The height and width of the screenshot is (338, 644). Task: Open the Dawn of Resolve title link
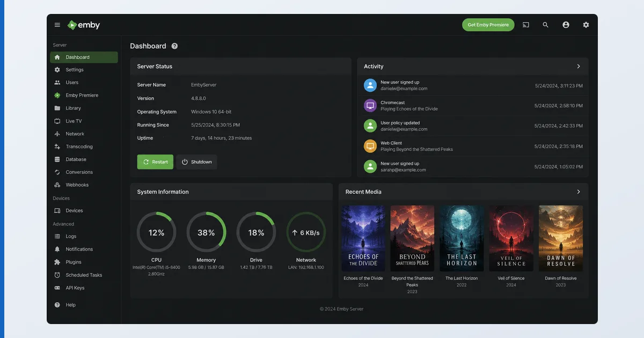(561, 278)
